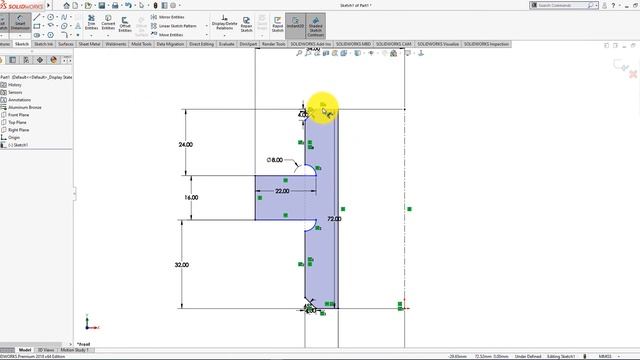
Task: Click the Offset Entities tool
Action: [x=125, y=24]
